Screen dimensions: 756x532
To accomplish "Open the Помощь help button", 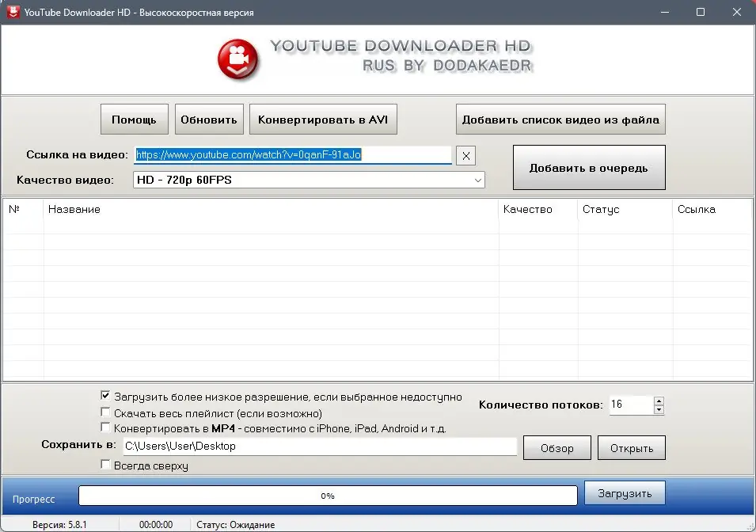I will pyautogui.click(x=134, y=119).
